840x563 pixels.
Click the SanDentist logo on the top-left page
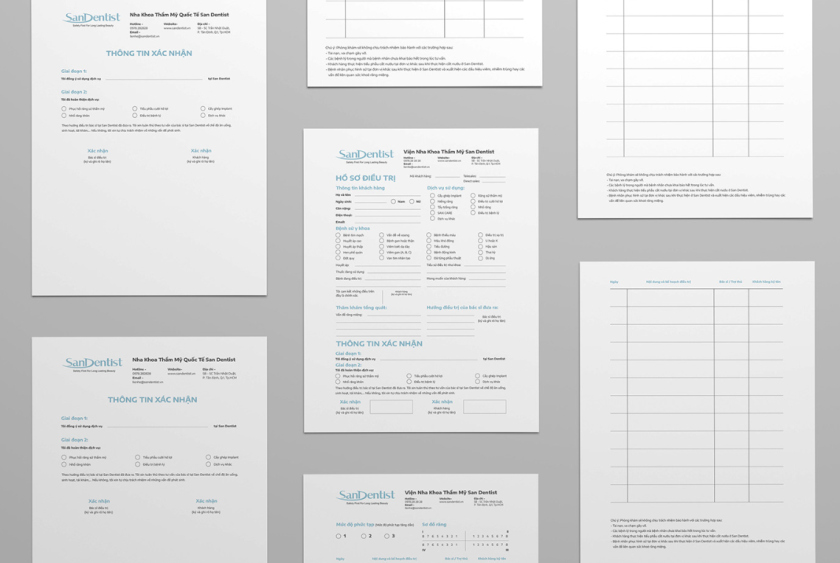tap(91, 19)
